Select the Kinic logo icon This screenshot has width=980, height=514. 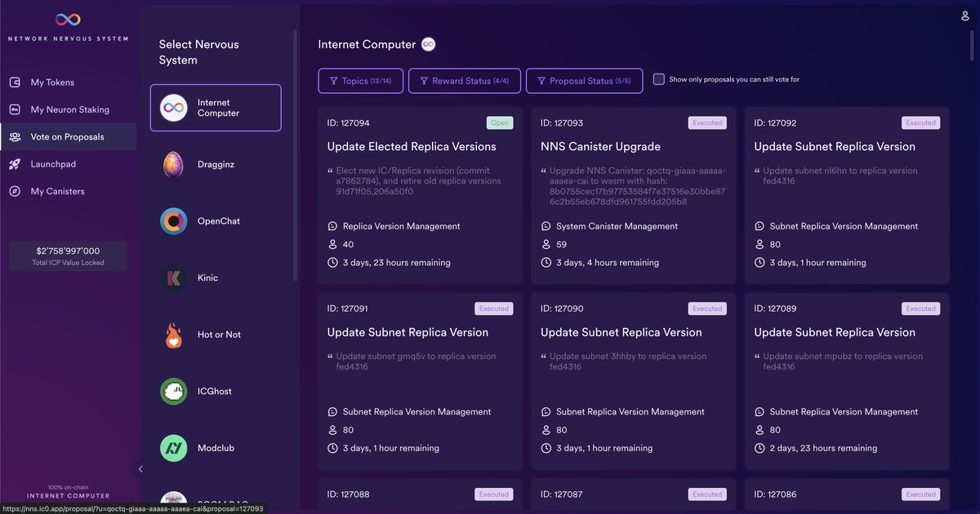coord(173,278)
